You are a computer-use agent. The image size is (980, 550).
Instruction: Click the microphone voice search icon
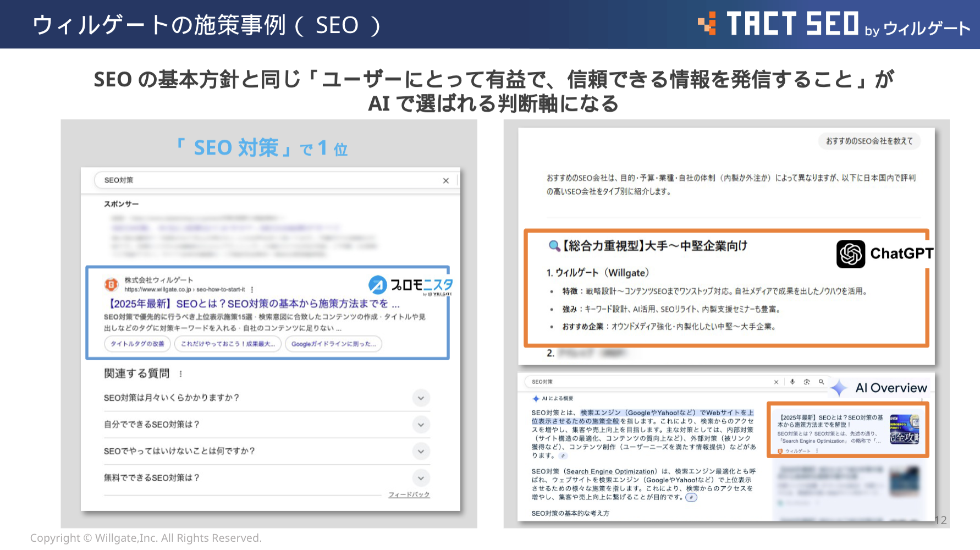(x=792, y=382)
